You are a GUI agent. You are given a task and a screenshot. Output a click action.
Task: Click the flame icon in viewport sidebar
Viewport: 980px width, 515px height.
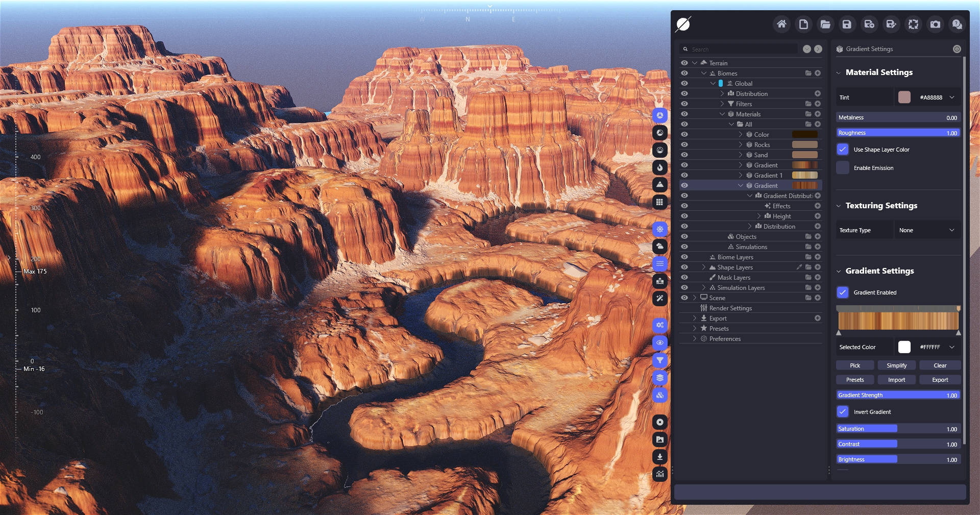[x=660, y=167]
